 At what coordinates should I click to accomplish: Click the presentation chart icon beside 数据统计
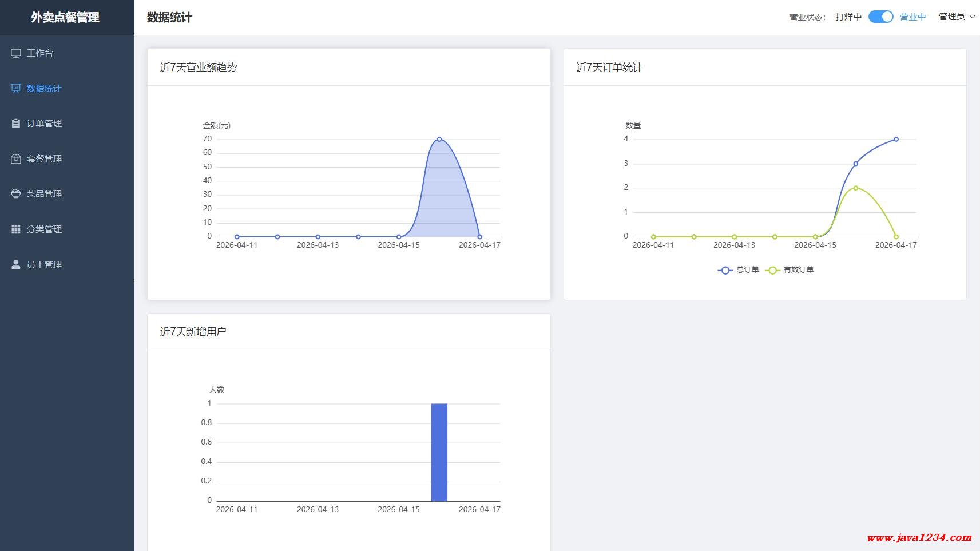click(x=16, y=88)
